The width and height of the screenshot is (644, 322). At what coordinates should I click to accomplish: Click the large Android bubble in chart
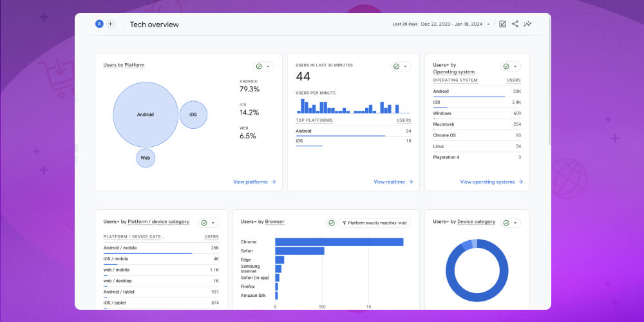(146, 115)
